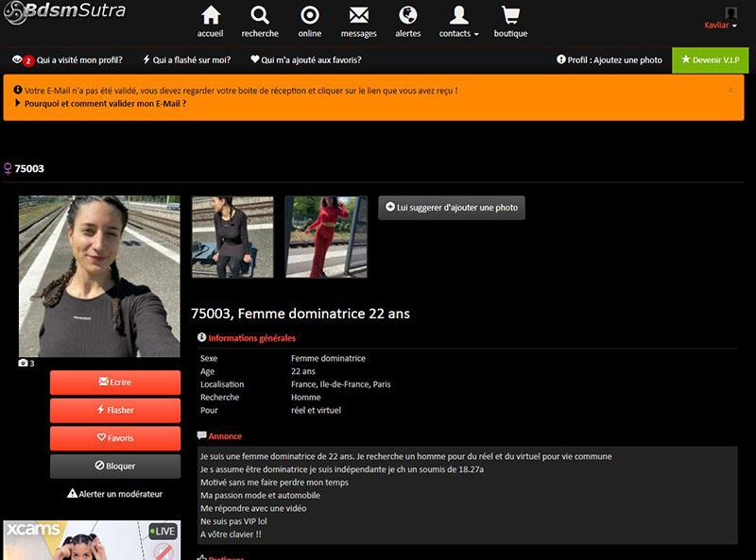
Task: Click the contacts person icon
Action: click(x=458, y=15)
